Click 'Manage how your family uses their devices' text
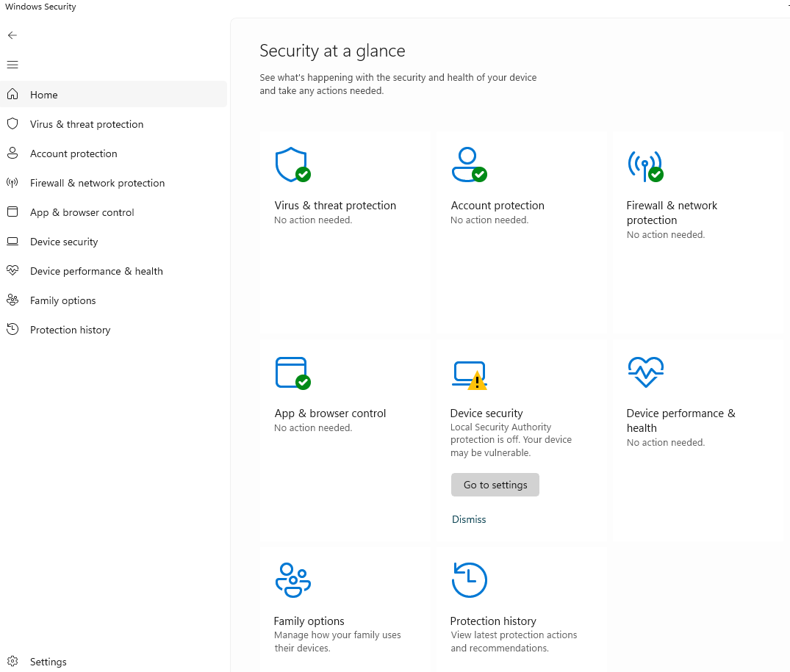The height and width of the screenshot is (672, 790). [x=337, y=641]
